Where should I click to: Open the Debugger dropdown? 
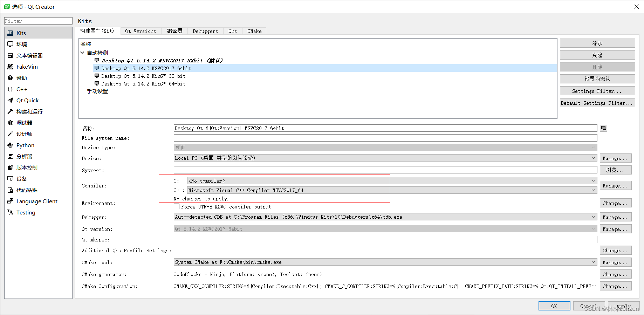pos(385,217)
